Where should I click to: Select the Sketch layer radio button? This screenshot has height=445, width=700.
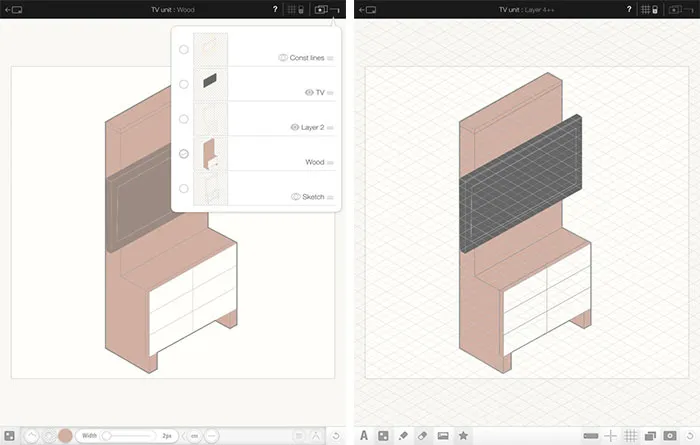[184, 188]
